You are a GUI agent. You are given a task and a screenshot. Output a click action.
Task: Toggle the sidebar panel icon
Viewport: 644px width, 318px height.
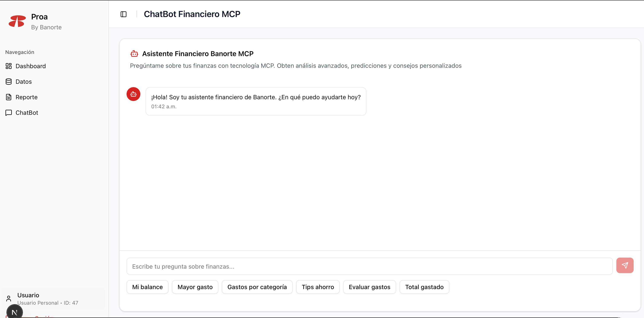124,14
